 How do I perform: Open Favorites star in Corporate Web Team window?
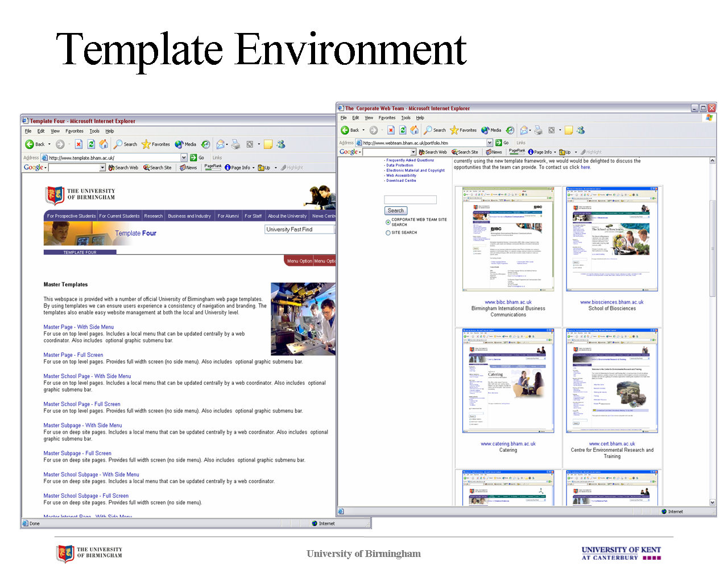tap(463, 130)
